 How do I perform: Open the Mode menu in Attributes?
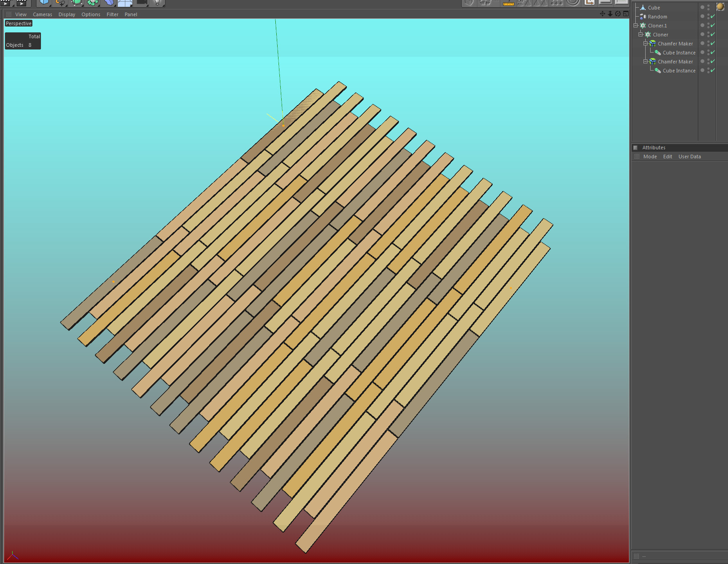pos(650,157)
